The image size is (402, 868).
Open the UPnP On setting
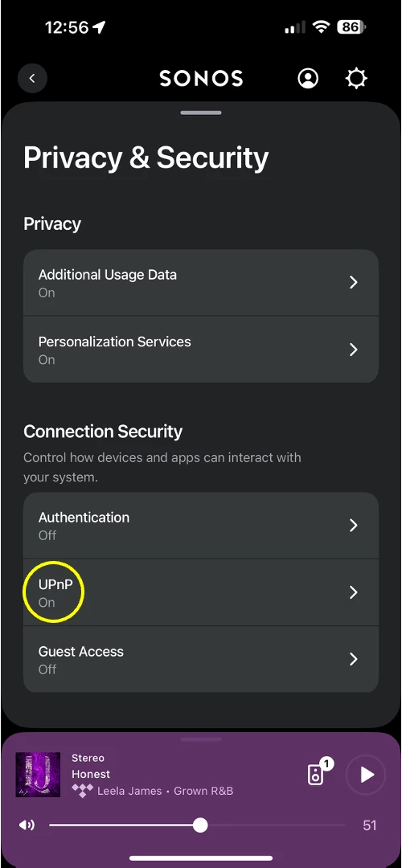pyautogui.click(x=201, y=592)
